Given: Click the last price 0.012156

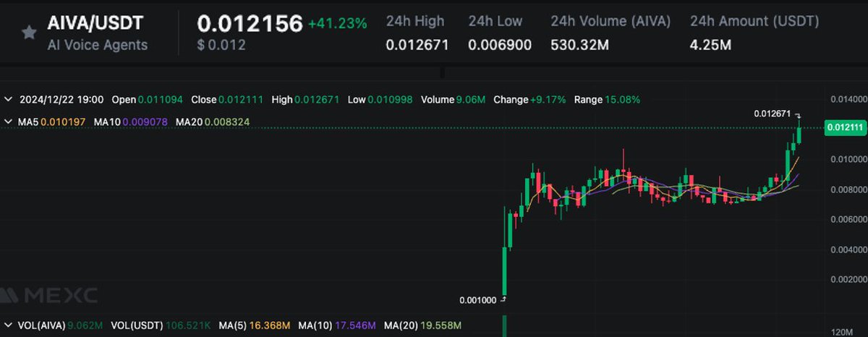Looking at the screenshot, I should tap(250, 23).
